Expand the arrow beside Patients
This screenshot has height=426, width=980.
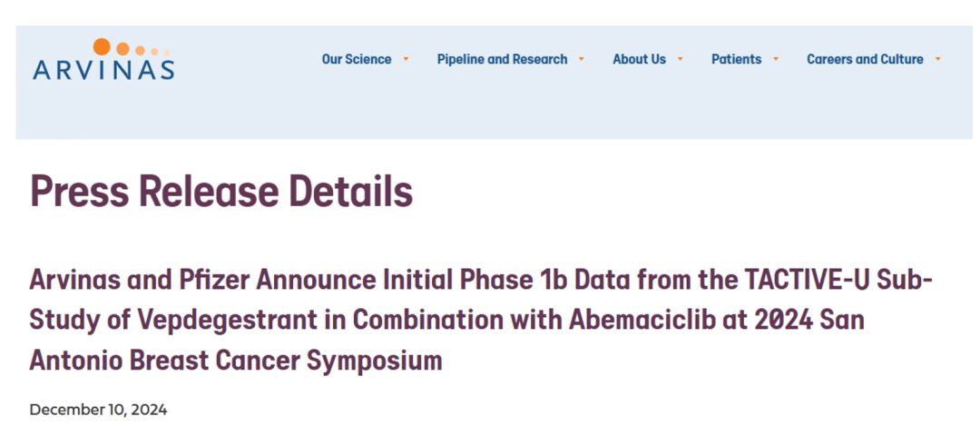tap(776, 59)
